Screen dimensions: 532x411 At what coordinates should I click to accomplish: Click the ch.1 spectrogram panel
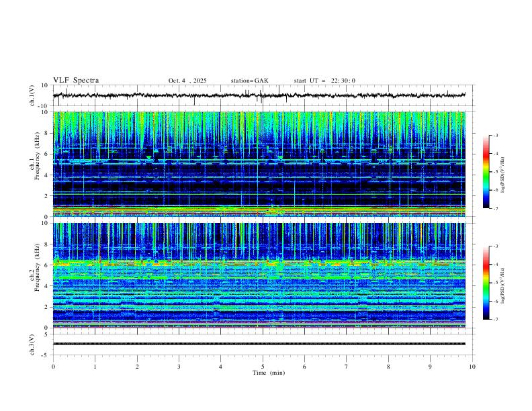click(x=259, y=164)
